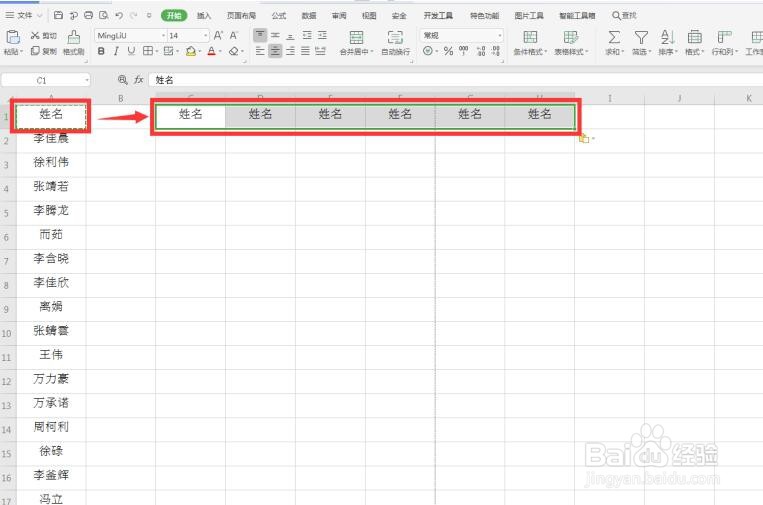Click the Insert Function fx icon
763x505 pixels.
pos(139,80)
